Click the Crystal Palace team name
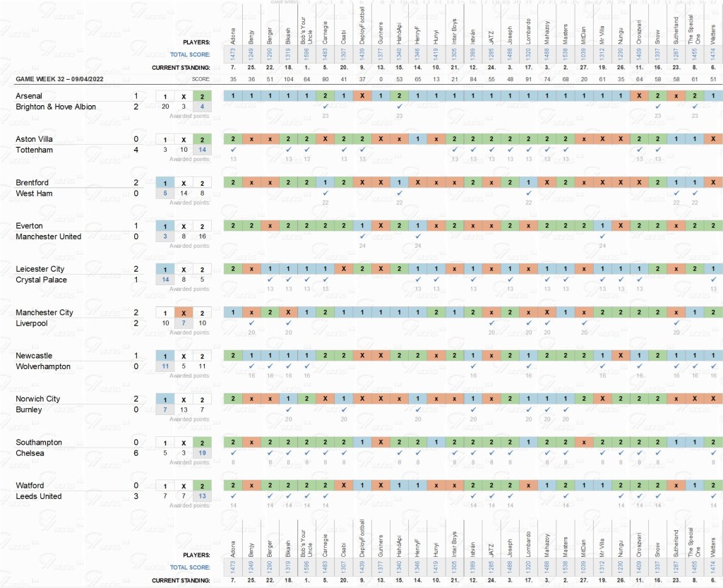This screenshot has height=588, width=723. click(x=40, y=280)
